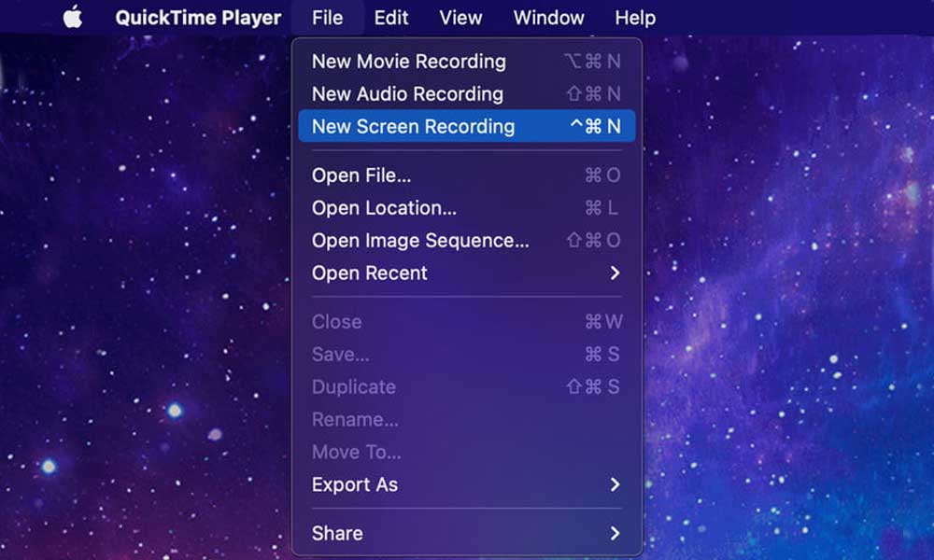Choose Open File from the File menu
This screenshot has height=560, width=934.
pos(361,175)
